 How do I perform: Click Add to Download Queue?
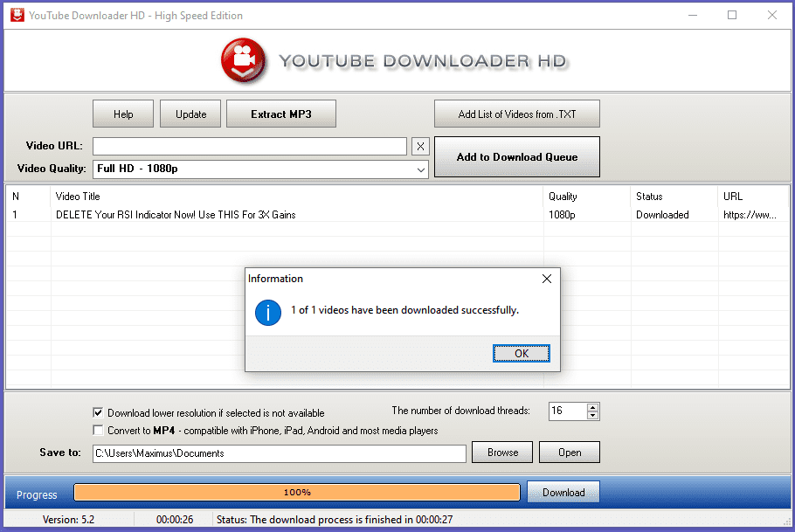tap(517, 156)
